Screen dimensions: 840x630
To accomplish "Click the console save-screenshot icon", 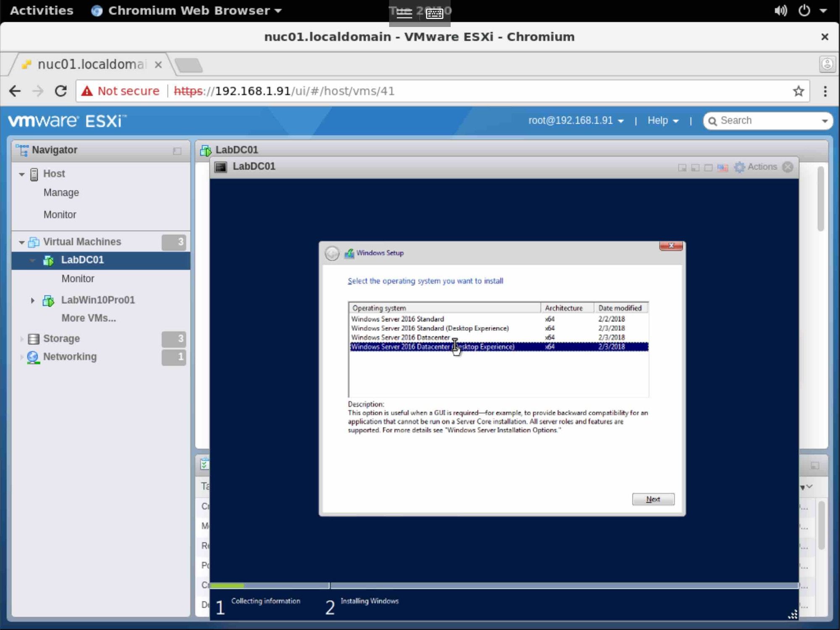I will click(682, 168).
